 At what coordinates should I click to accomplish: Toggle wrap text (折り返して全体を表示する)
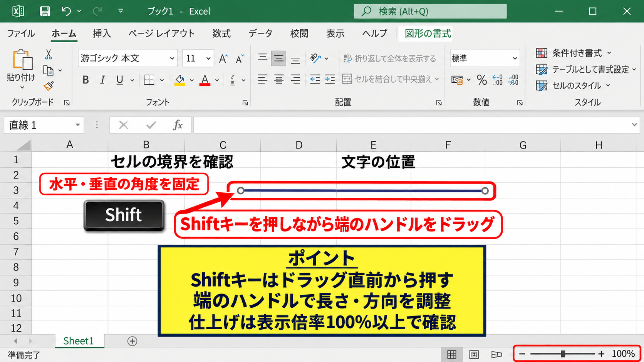(389, 58)
